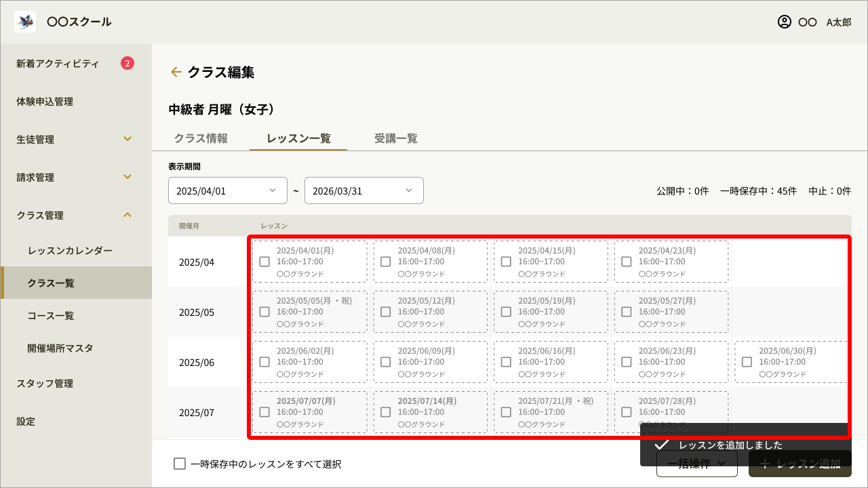Click the school logo icon
Viewport: 868px width, 488px height.
pyautogui.click(x=25, y=22)
